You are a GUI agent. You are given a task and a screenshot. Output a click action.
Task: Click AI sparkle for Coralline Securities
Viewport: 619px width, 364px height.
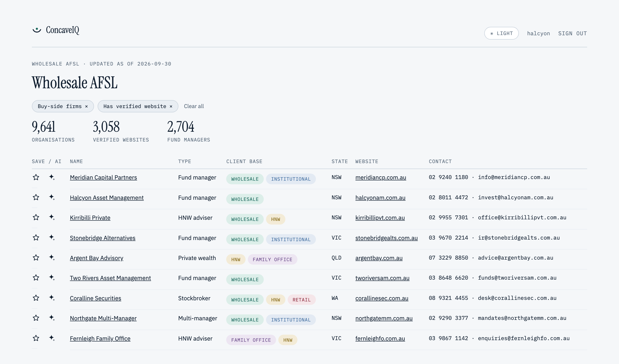pos(52,298)
